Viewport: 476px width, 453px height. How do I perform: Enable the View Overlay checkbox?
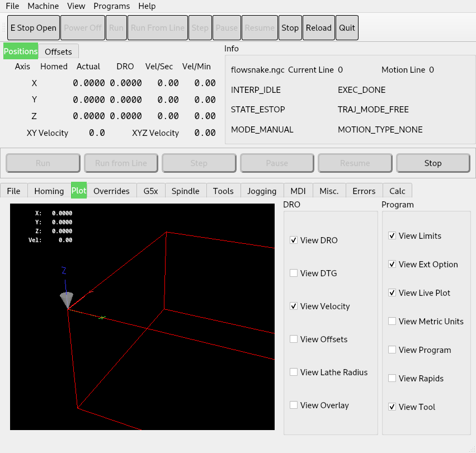click(294, 405)
